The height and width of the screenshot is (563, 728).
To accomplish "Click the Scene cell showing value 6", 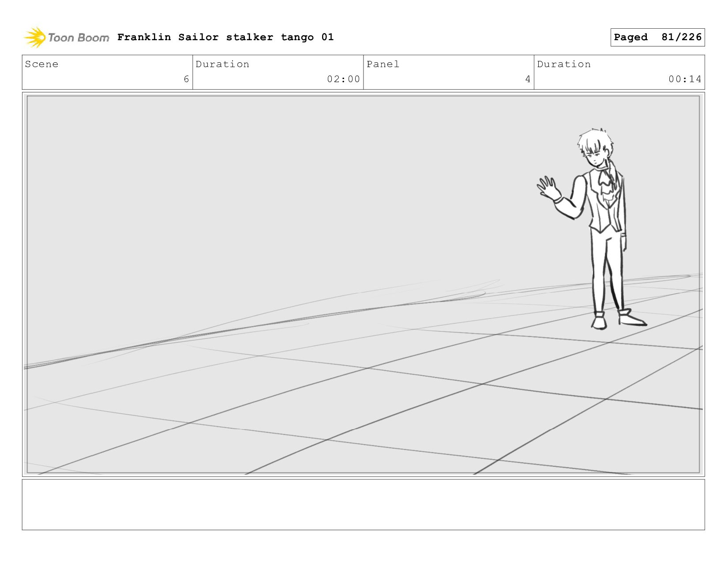I will point(107,72).
